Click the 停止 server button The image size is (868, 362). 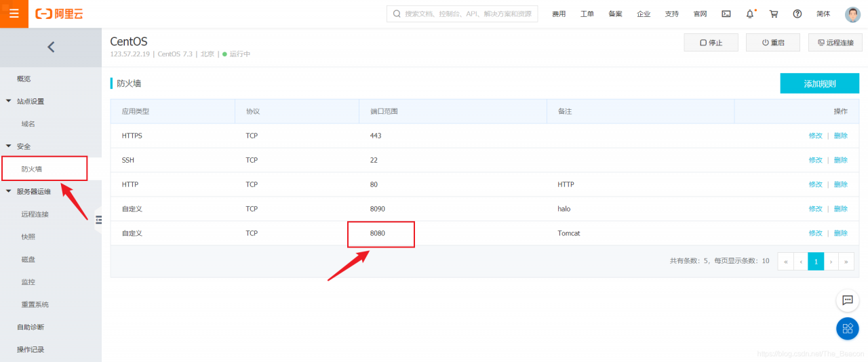click(711, 43)
